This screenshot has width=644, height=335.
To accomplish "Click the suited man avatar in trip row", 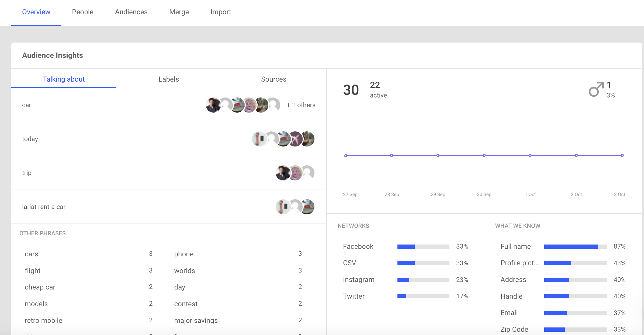I will [283, 173].
